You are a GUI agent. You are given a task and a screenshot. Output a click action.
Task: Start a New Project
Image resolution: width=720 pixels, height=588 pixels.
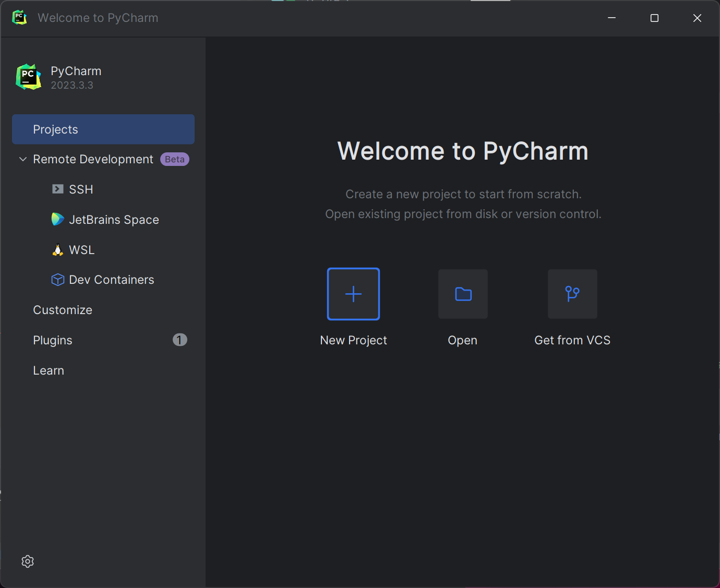[x=353, y=308]
